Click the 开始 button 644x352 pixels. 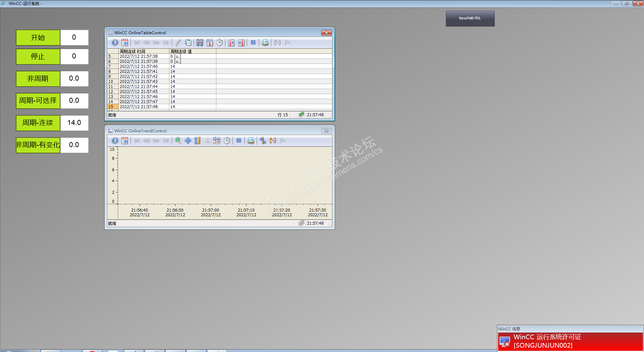[x=38, y=38]
